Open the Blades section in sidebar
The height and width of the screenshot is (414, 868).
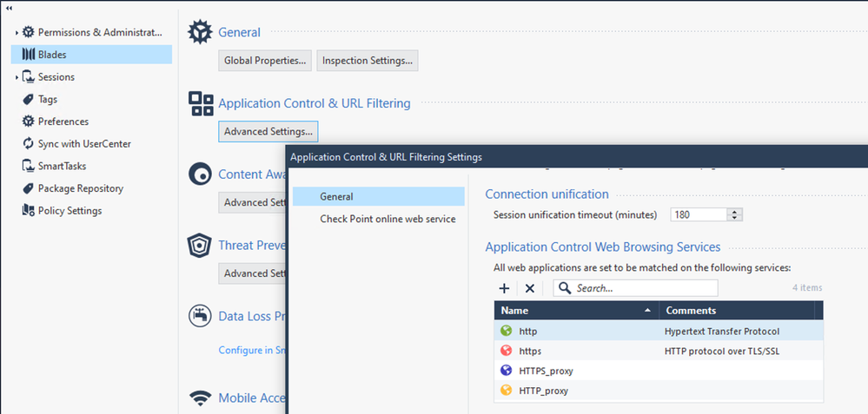[91, 54]
